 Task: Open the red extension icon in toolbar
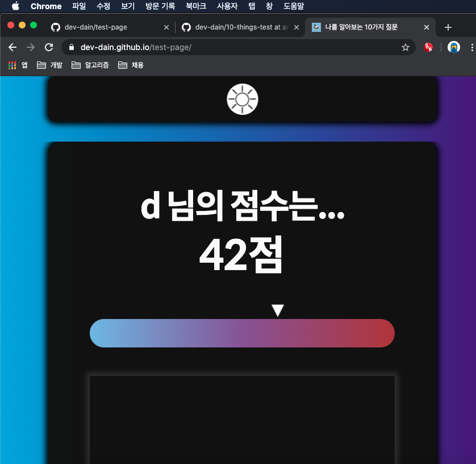pos(428,47)
